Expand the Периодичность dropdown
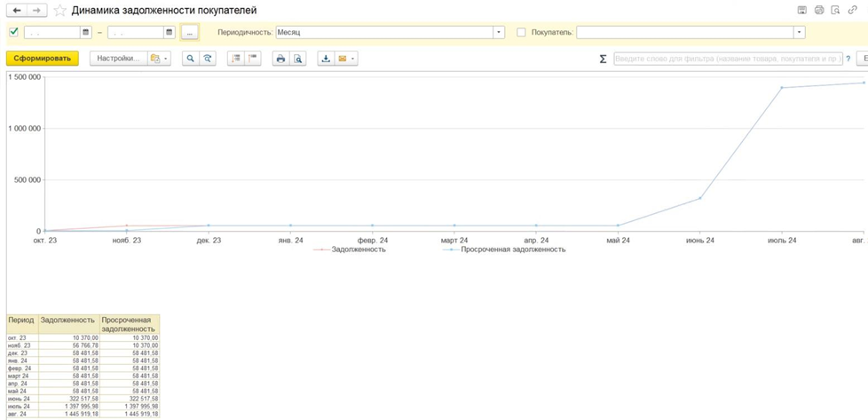This screenshot has width=868, height=420. [499, 32]
